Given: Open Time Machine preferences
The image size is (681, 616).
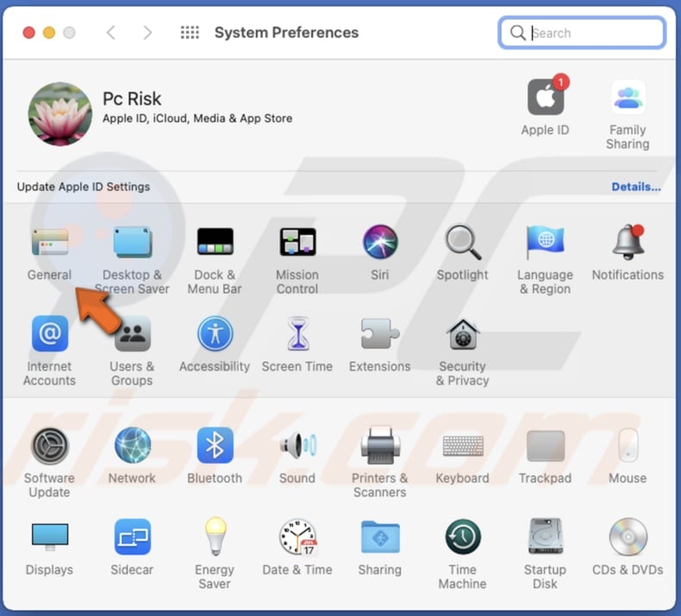Looking at the screenshot, I should 463,537.
